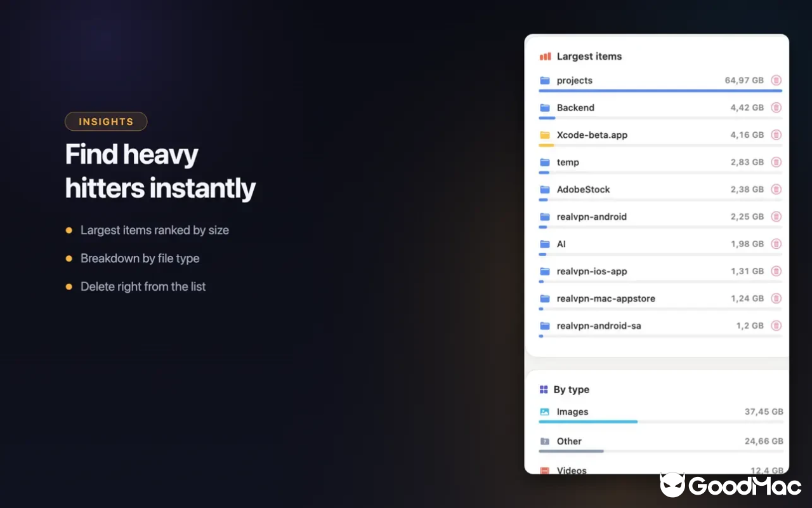Select the Backend item name
This screenshot has width=812, height=508.
[575, 108]
